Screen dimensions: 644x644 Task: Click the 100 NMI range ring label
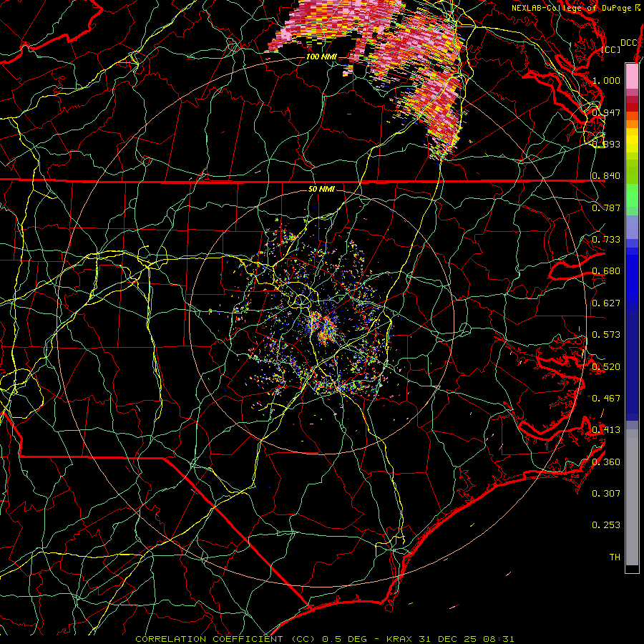[321, 57]
